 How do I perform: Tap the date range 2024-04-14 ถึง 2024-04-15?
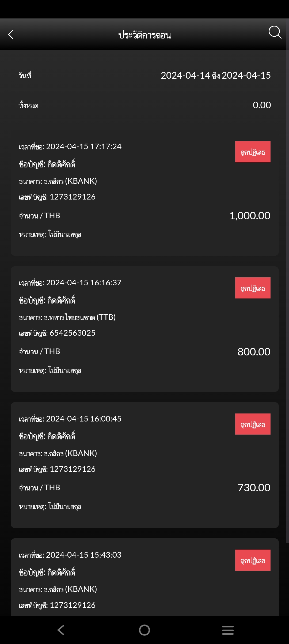pyautogui.click(x=215, y=76)
